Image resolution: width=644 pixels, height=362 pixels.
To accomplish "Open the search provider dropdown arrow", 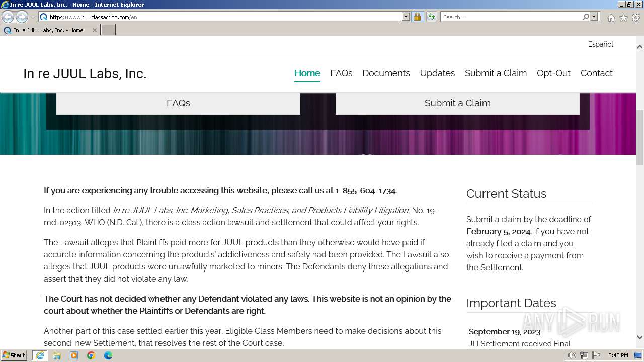I will (594, 17).
